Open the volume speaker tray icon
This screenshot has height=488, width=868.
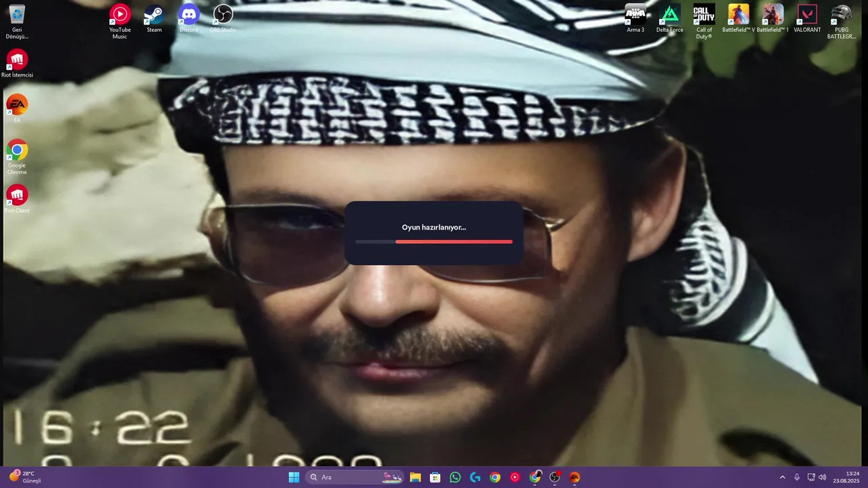(823, 477)
